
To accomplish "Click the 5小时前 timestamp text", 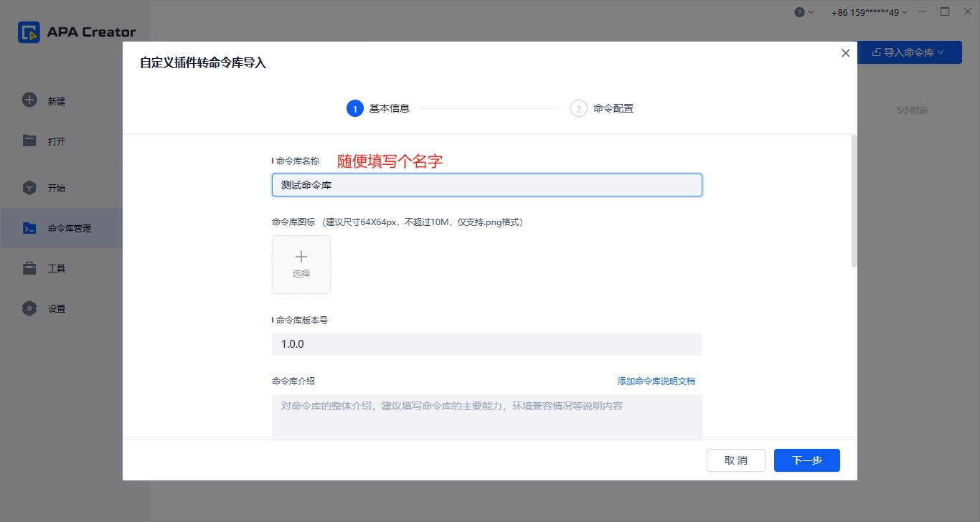I will [x=913, y=110].
